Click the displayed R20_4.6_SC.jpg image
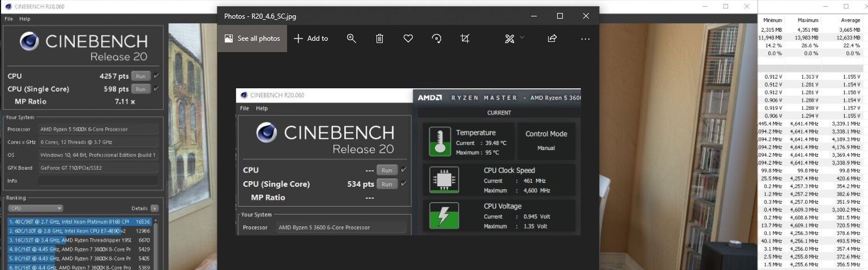 pyautogui.click(x=408, y=161)
